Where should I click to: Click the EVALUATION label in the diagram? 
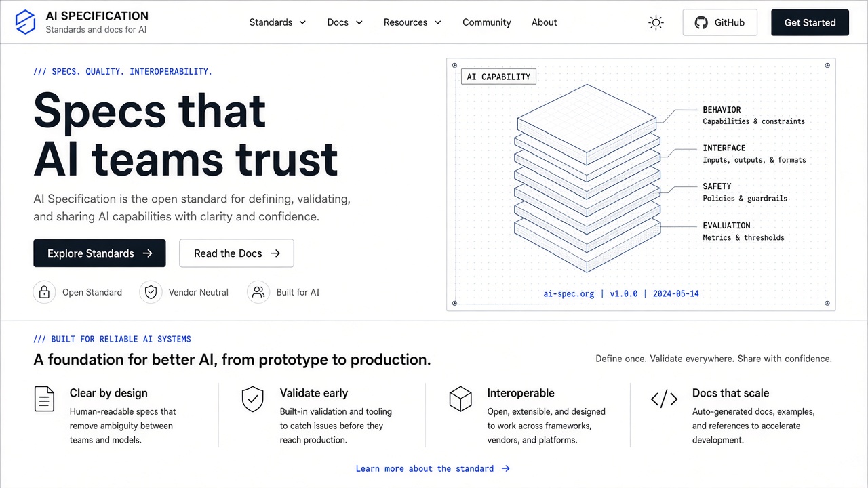[x=726, y=226]
